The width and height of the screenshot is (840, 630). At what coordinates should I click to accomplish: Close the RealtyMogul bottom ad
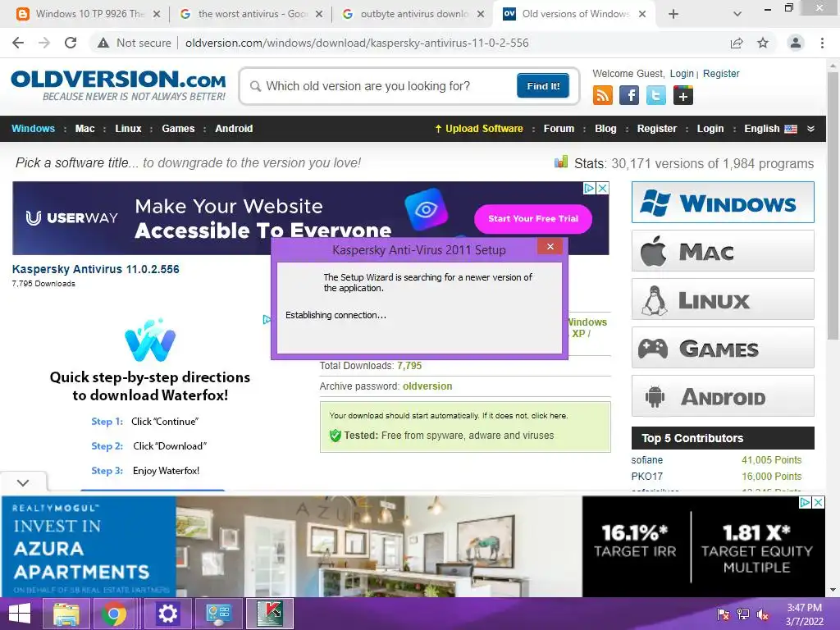click(818, 503)
